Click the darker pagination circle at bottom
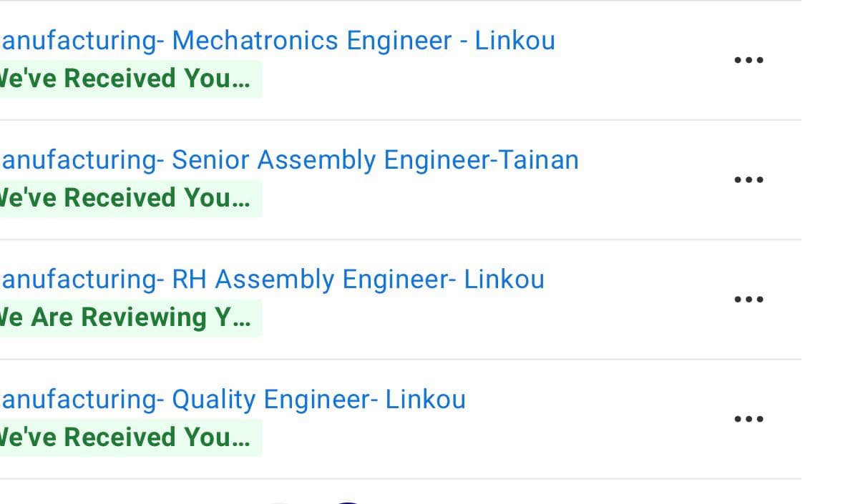863x504 pixels. [x=348, y=502]
